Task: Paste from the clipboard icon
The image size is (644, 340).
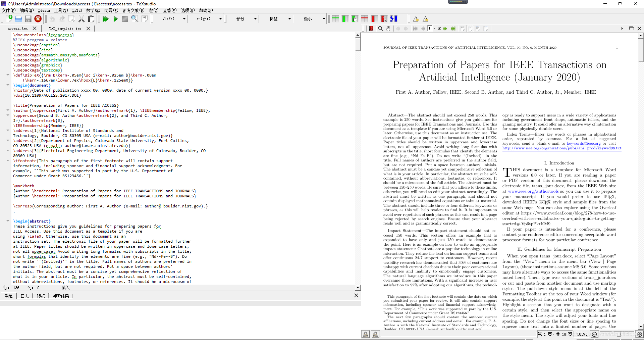Action: click(x=91, y=19)
